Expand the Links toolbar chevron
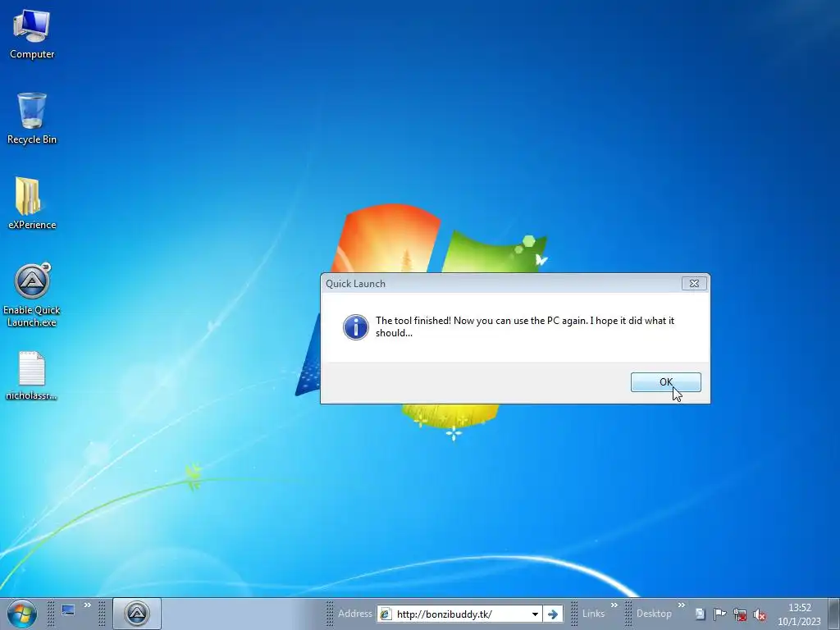This screenshot has width=840, height=630. click(614, 605)
